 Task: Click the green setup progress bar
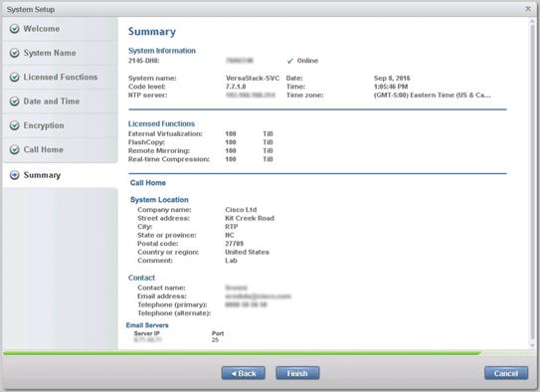pos(242,353)
